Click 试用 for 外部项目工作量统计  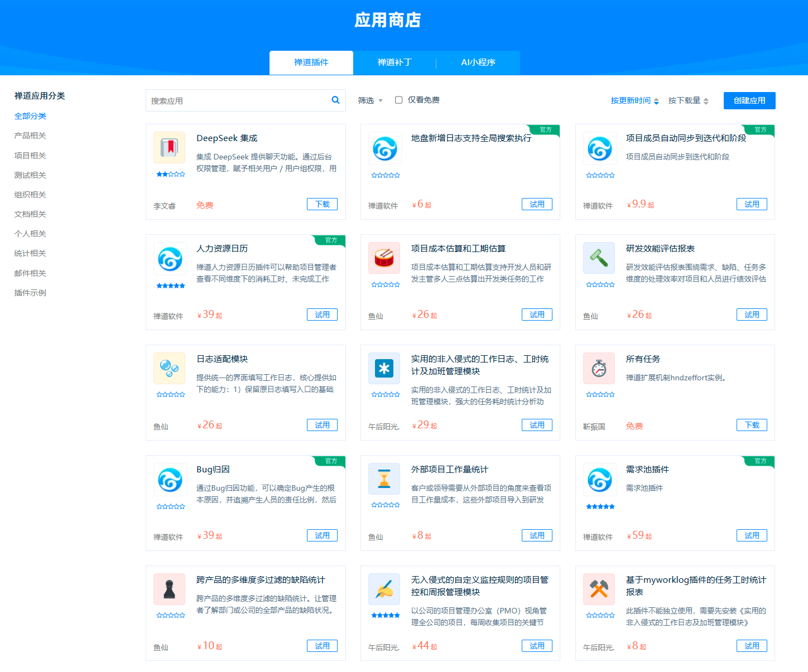point(537,535)
